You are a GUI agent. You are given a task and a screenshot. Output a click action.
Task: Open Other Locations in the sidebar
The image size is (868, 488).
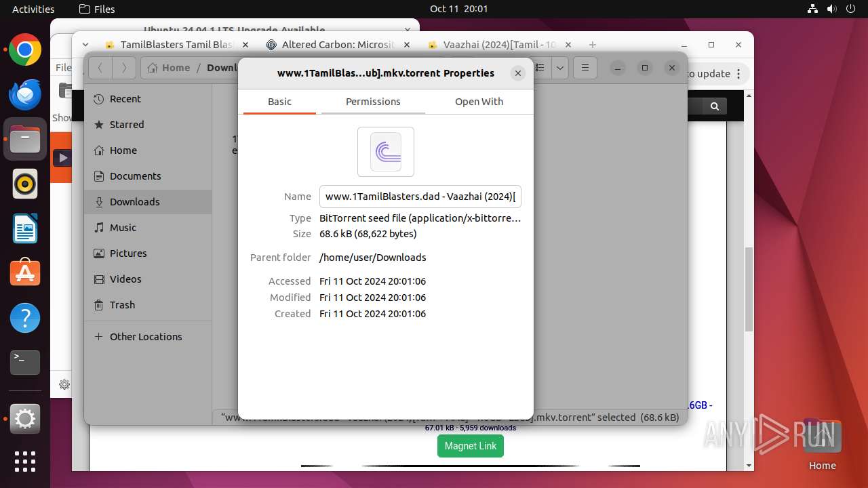(x=148, y=337)
